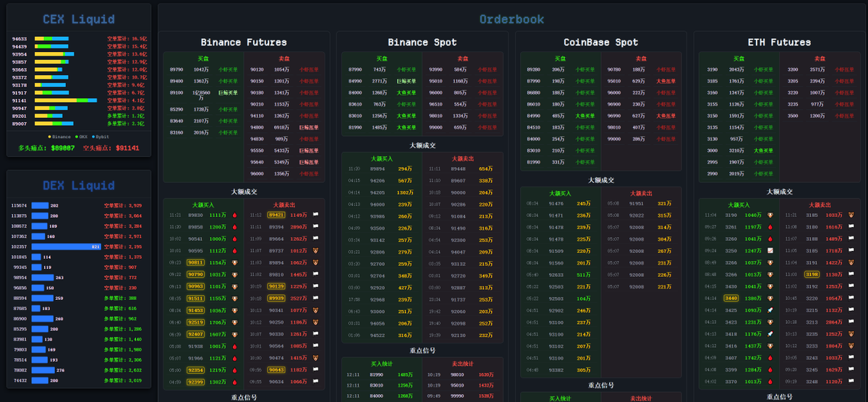868x402 pixels.
Task: Click the rocket icon on ETH Futures 1093万 row
Action: 770,310
